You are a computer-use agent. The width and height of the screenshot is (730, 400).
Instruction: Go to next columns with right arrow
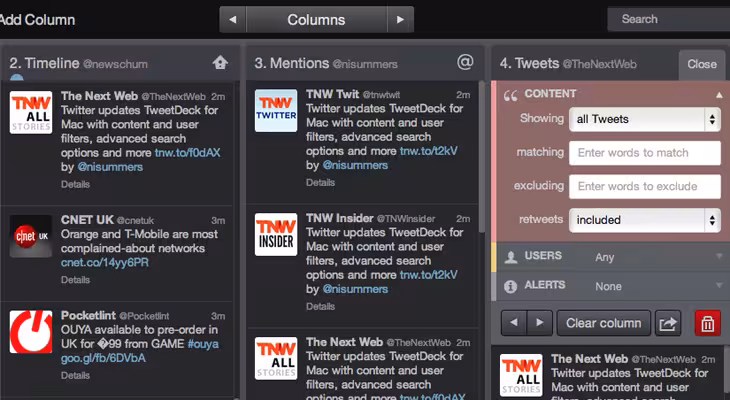(x=400, y=20)
